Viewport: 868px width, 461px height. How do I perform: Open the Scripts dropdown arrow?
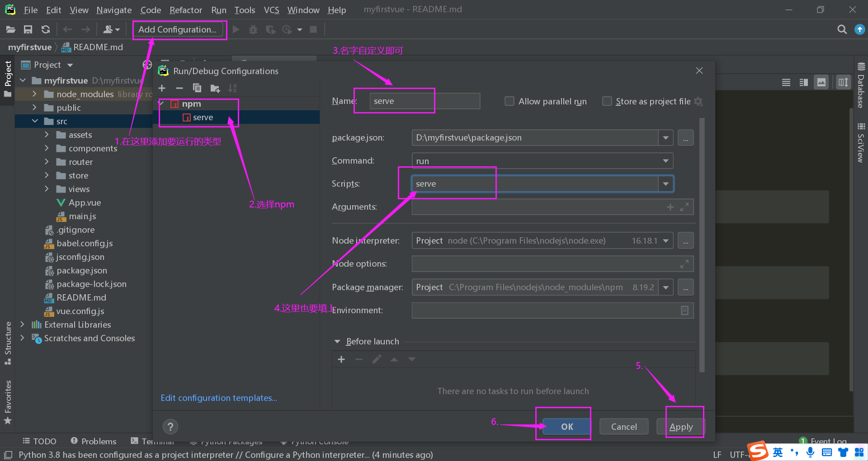[x=665, y=184]
